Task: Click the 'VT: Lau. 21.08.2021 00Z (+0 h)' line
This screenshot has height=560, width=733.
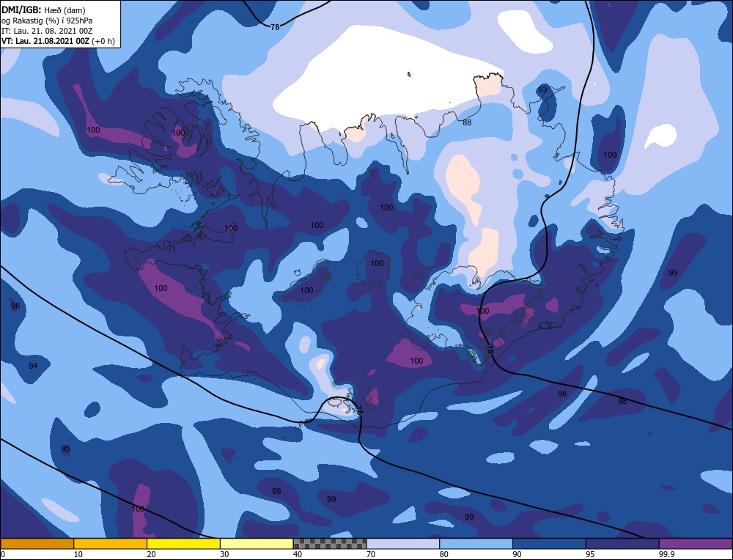Action: [58, 41]
